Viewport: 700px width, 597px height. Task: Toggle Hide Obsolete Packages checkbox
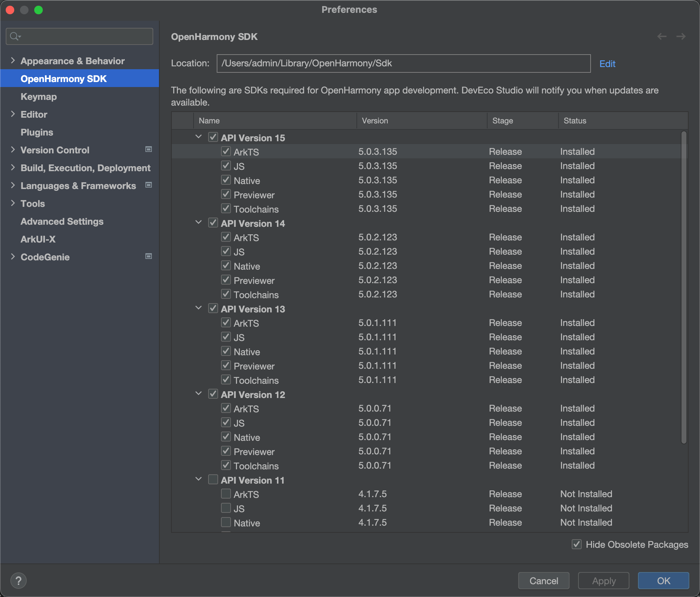click(577, 544)
